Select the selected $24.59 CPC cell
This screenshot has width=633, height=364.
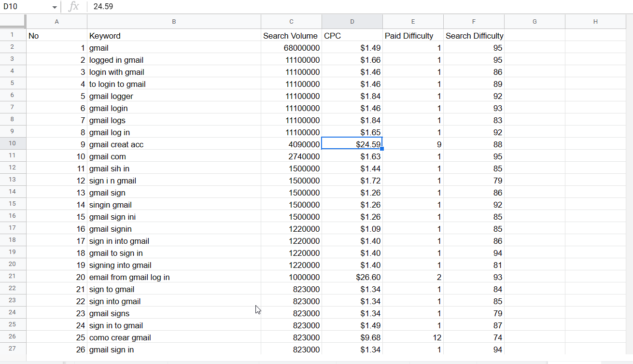[352, 144]
